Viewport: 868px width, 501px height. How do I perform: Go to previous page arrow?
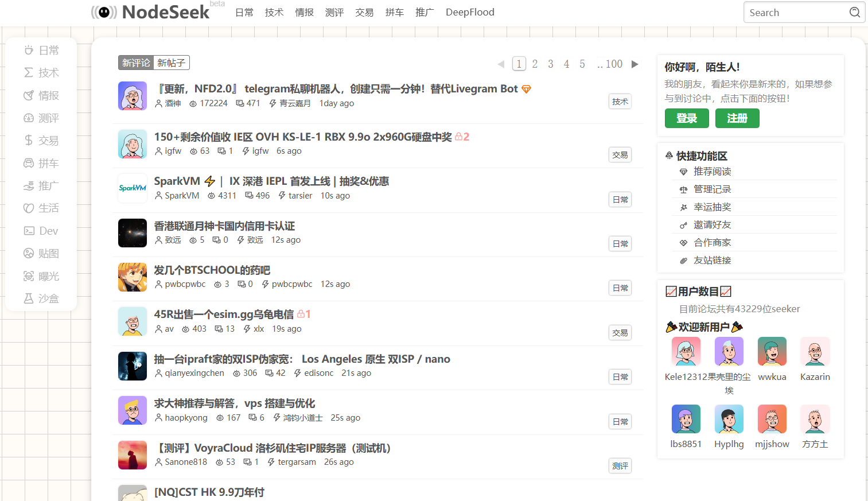click(x=501, y=64)
